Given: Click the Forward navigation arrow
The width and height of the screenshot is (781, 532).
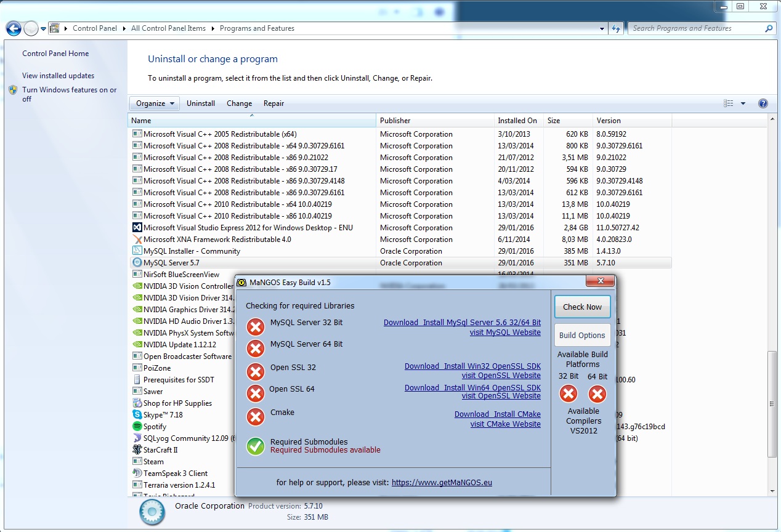Looking at the screenshot, I should (x=31, y=28).
